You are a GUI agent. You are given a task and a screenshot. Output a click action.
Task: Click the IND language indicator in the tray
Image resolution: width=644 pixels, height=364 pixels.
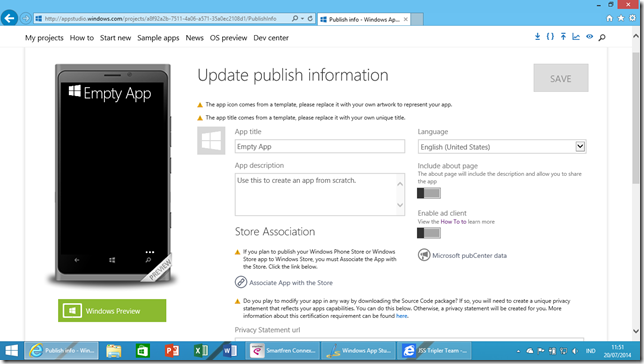click(591, 351)
